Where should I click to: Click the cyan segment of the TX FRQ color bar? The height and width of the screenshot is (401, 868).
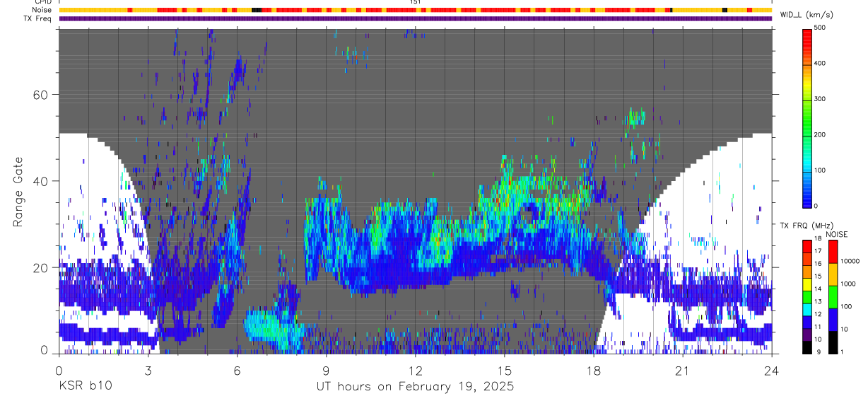click(x=807, y=308)
